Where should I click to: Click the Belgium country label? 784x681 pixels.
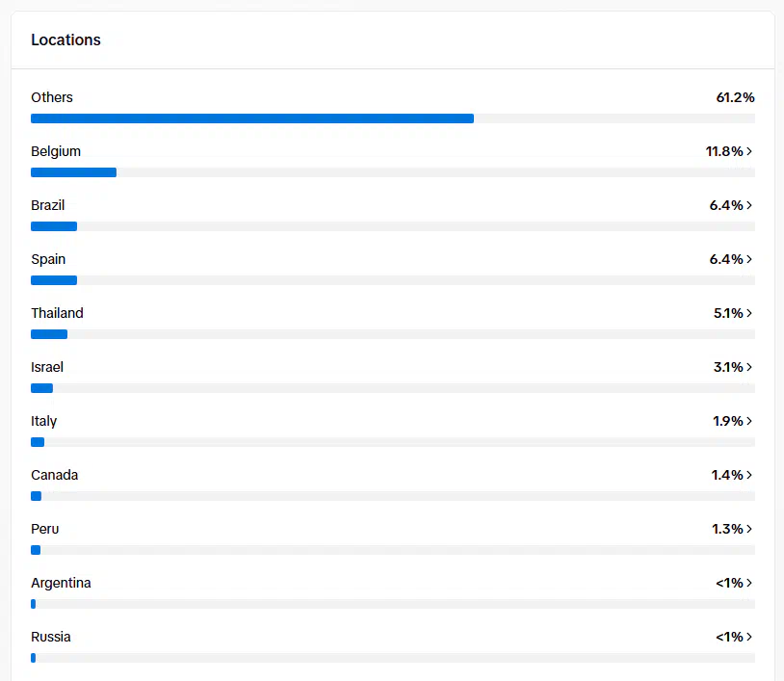(56, 151)
